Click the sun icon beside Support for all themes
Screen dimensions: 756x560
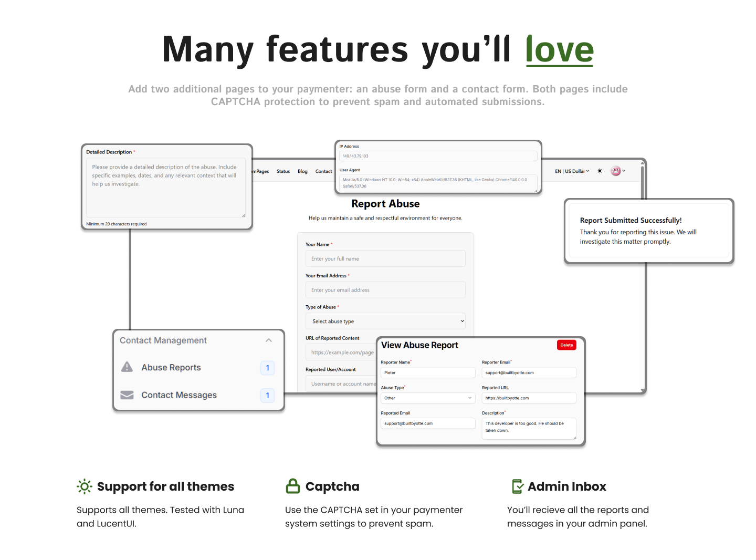85,486
